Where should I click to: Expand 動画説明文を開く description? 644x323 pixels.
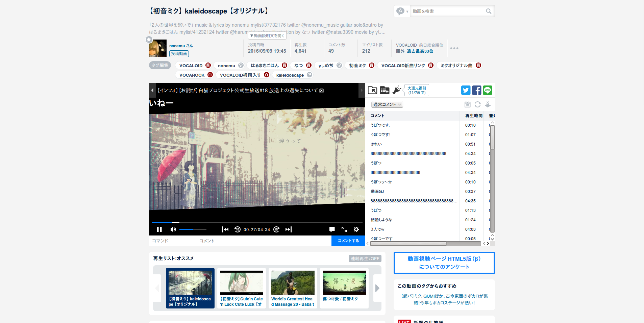click(x=267, y=35)
